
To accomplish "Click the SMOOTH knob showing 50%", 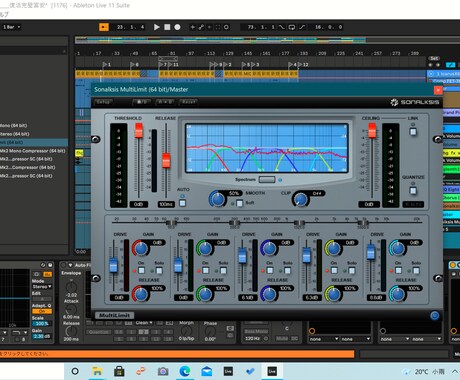I will tap(218, 199).
